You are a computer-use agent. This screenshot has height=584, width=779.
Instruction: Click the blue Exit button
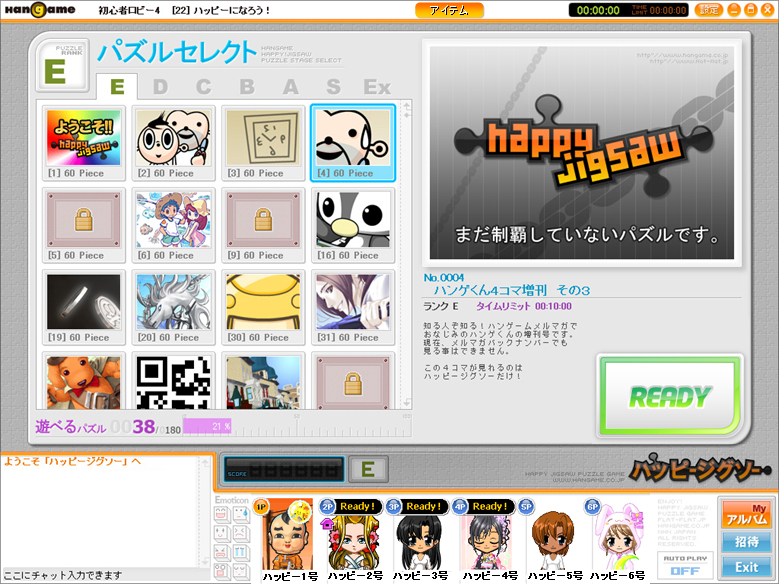coord(747,567)
